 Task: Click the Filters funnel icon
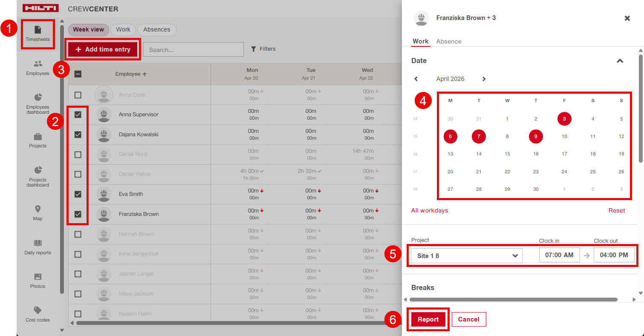(x=254, y=49)
